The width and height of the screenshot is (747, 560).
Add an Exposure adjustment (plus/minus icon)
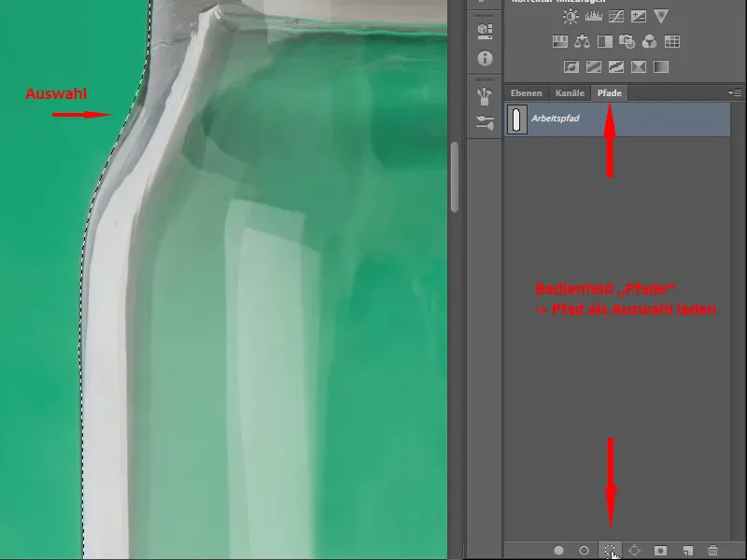click(639, 17)
